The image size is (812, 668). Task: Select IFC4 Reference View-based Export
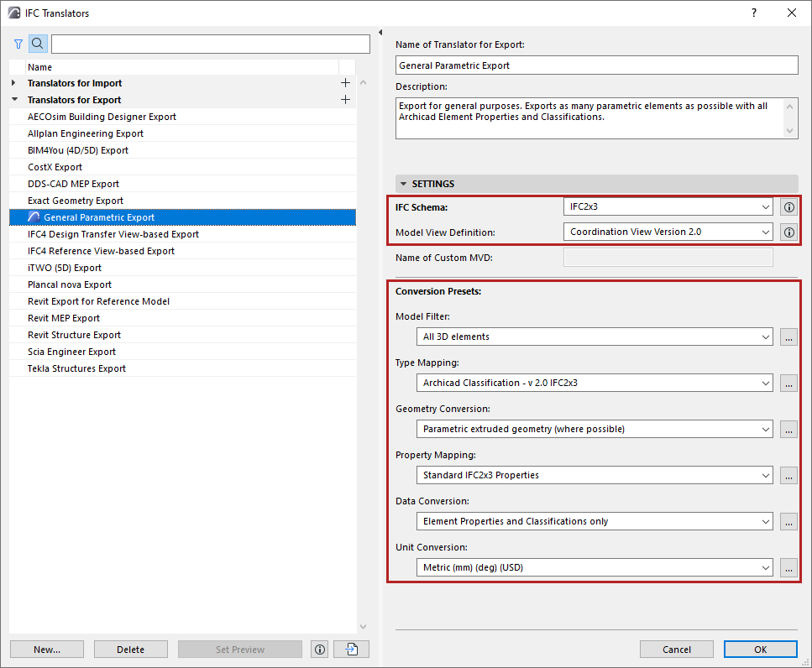pyautogui.click(x=182, y=251)
